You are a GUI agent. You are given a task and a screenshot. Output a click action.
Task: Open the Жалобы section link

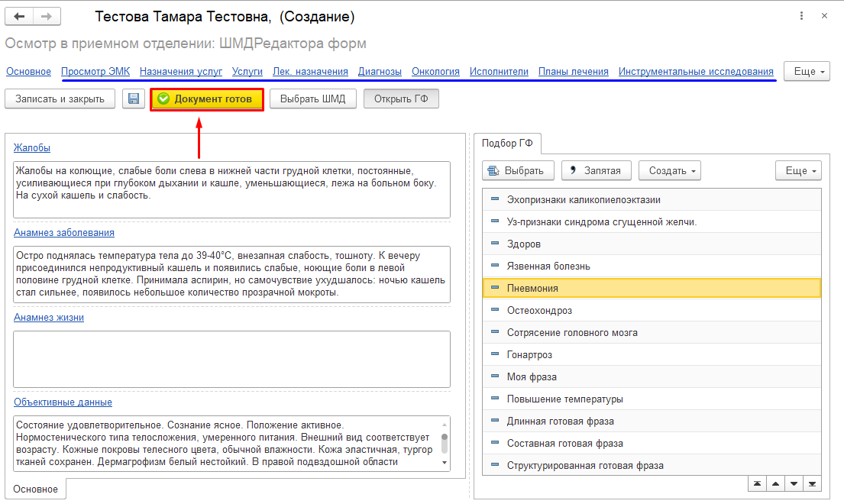pyautogui.click(x=32, y=148)
